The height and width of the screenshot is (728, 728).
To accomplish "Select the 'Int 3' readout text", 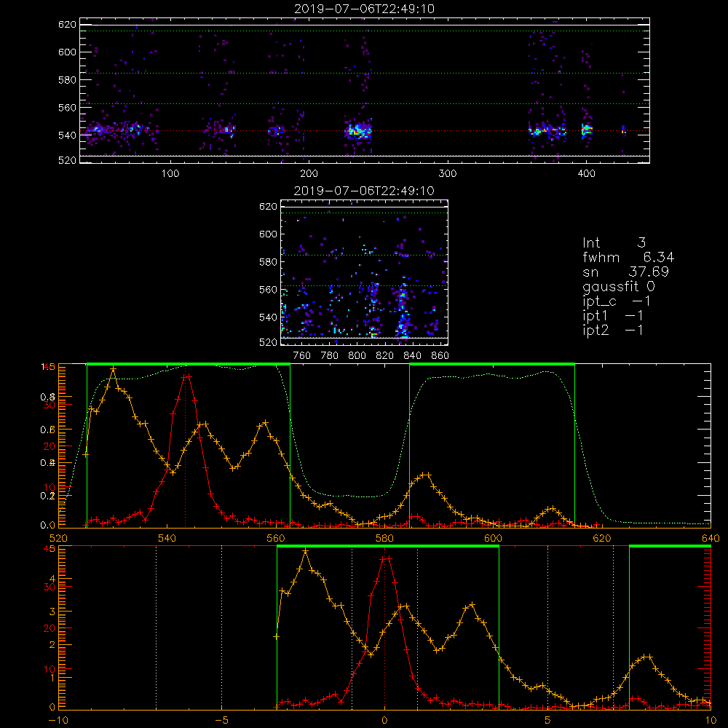I will tap(614, 243).
